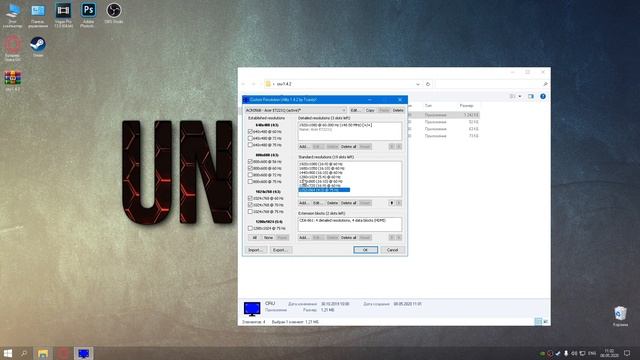Uncheck 800x600 @ 60 Hz resolution

[250, 168]
